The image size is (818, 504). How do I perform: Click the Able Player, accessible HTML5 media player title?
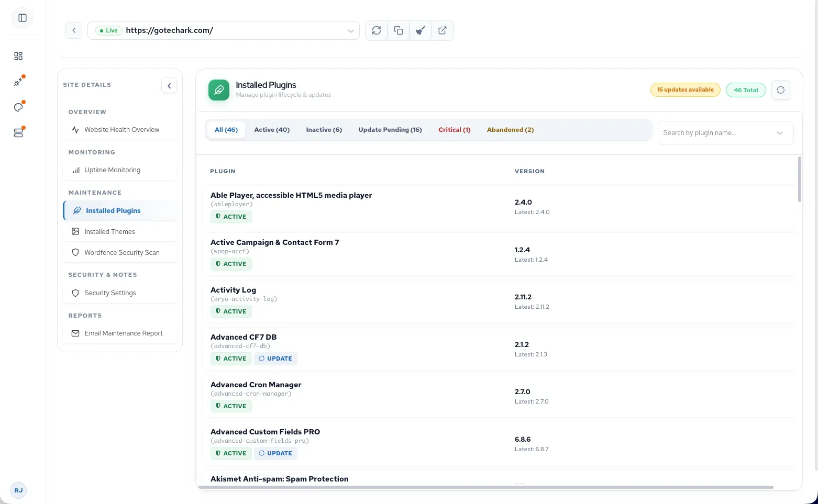pos(291,195)
